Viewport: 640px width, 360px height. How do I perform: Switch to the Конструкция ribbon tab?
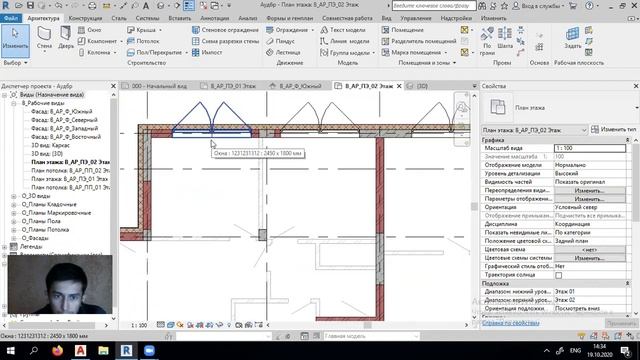[x=85, y=18]
